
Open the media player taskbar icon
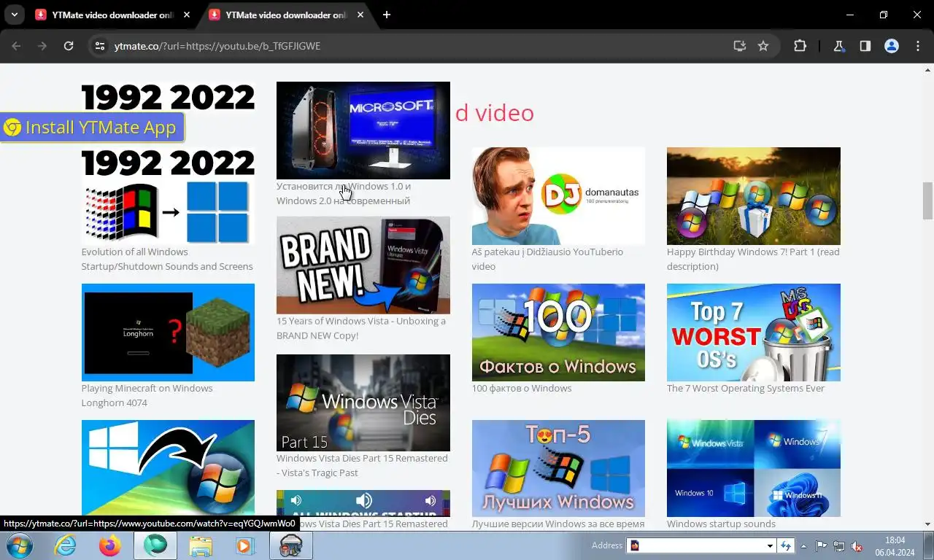click(246, 545)
